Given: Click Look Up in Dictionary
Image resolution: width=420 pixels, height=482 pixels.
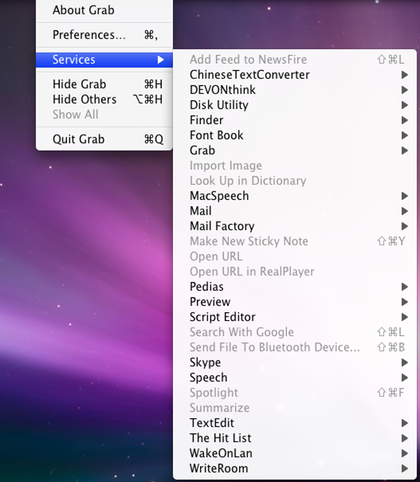Looking at the screenshot, I should [x=295, y=181].
